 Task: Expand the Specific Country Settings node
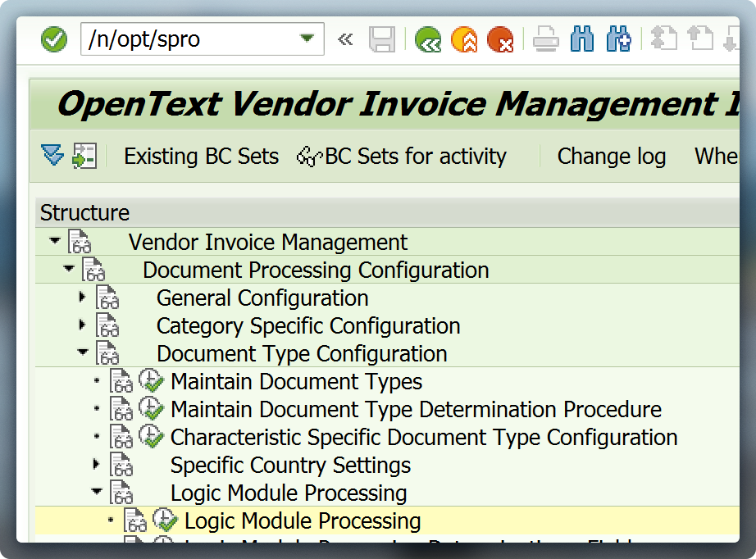[97, 463]
